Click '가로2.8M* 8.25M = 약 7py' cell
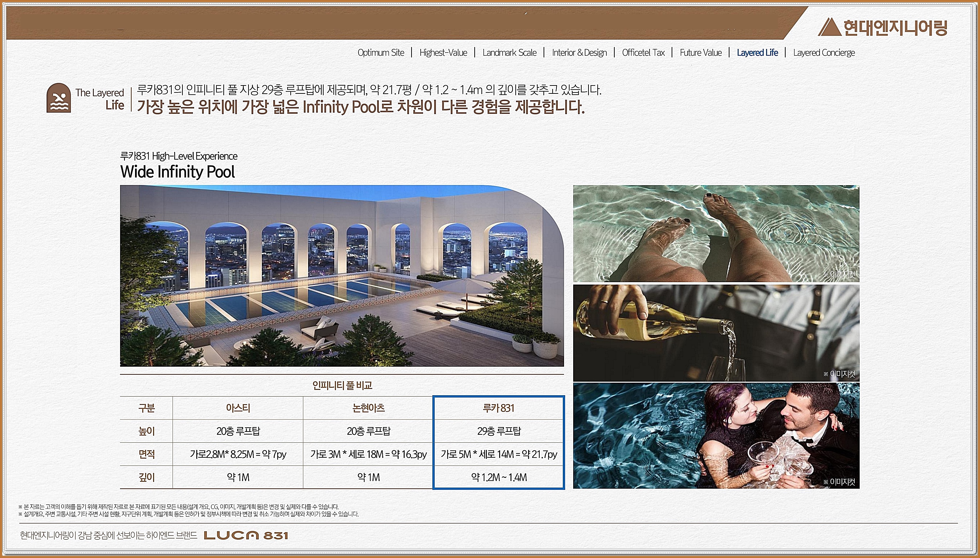Viewport: 980px width, 558px height. pyautogui.click(x=238, y=454)
